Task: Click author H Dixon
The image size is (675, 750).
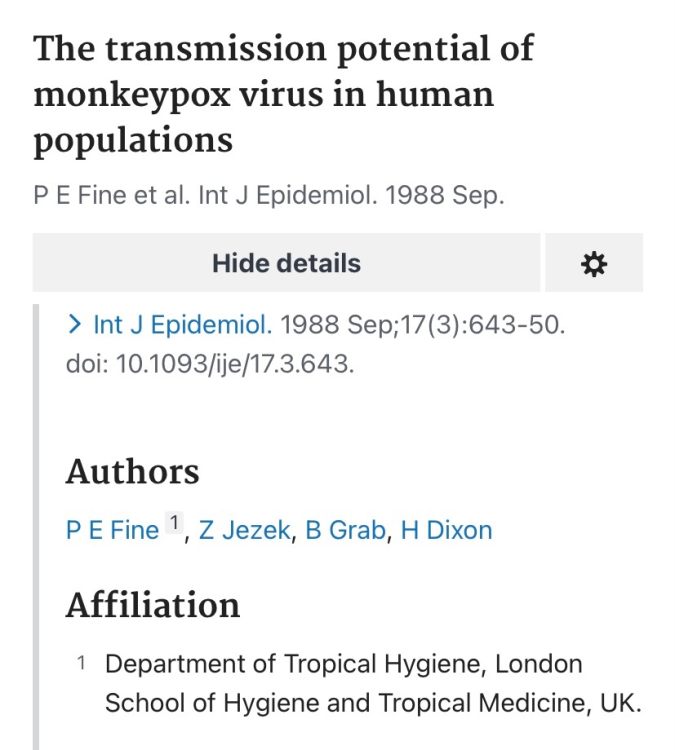Action: click(x=446, y=530)
